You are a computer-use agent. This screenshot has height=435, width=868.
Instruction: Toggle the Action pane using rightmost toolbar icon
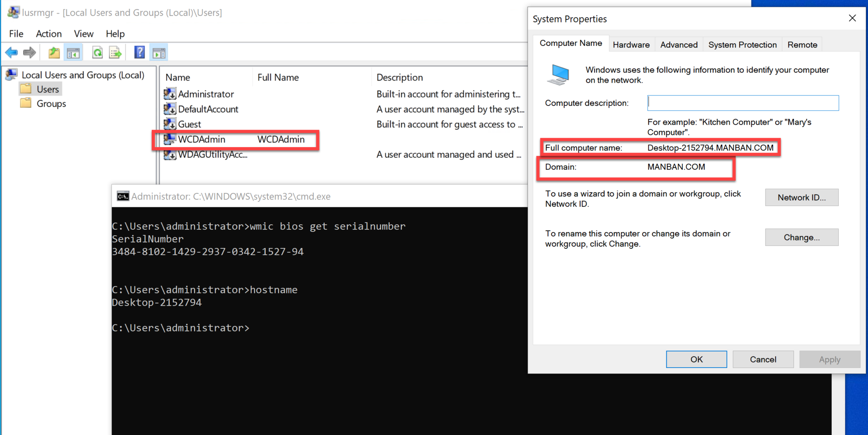click(x=159, y=52)
